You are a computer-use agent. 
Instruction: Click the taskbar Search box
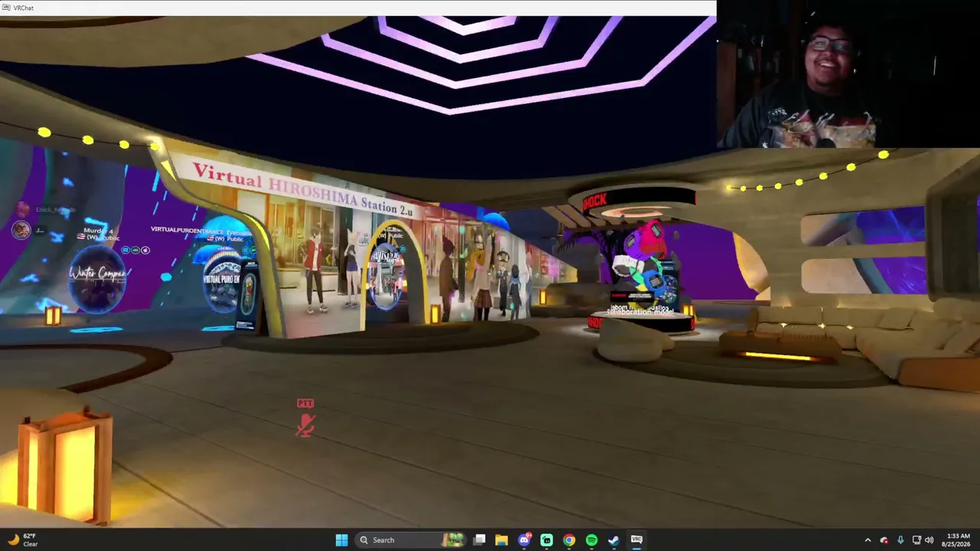pyautogui.click(x=411, y=540)
